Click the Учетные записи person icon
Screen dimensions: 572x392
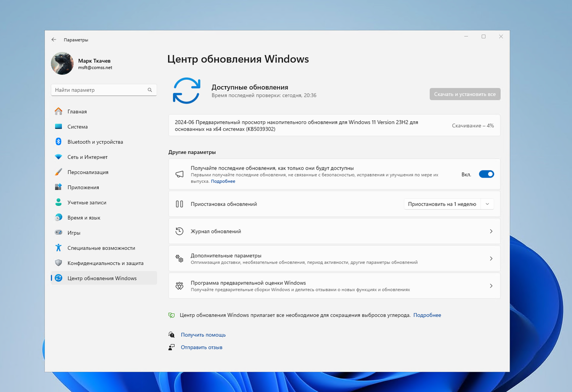58,202
